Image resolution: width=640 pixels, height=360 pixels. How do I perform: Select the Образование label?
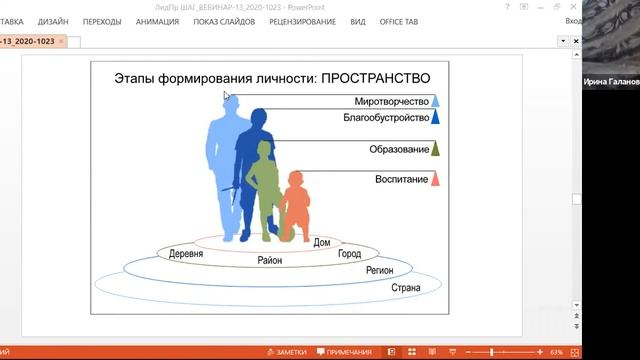(x=399, y=149)
